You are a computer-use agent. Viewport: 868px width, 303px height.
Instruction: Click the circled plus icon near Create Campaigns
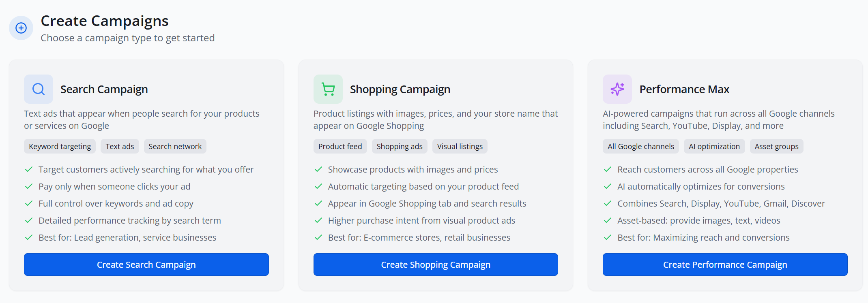[x=21, y=28]
